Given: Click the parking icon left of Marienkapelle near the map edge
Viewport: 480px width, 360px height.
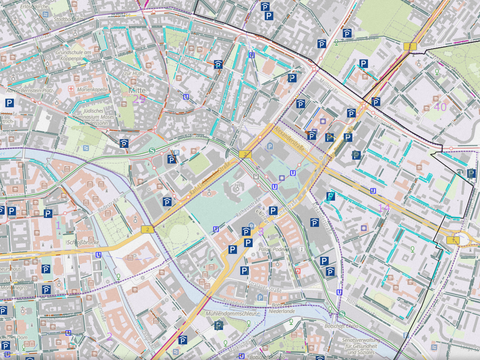Looking at the screenshot, I should (9, 103).
